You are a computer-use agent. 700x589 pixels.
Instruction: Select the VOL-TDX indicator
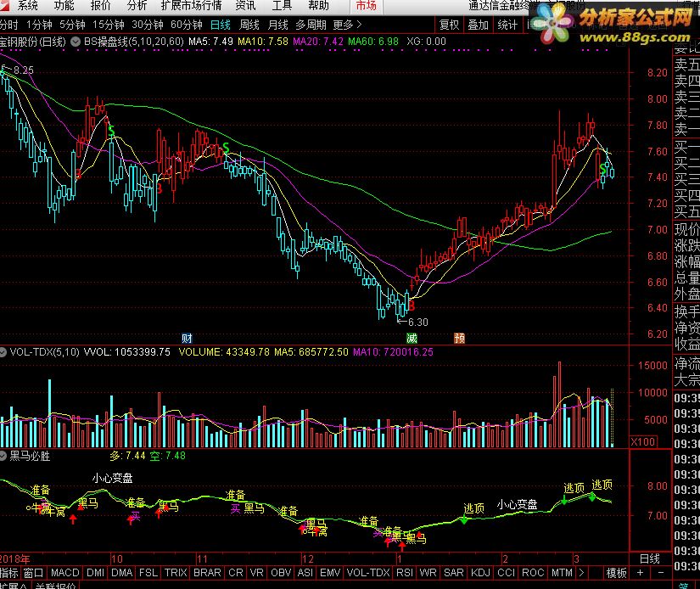[x=369, y=573]
